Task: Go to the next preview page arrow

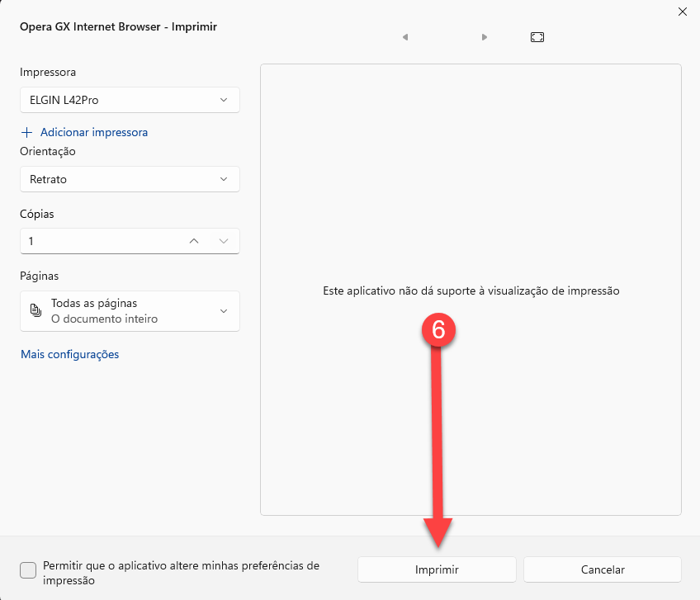Action: [x=485, y=37]
